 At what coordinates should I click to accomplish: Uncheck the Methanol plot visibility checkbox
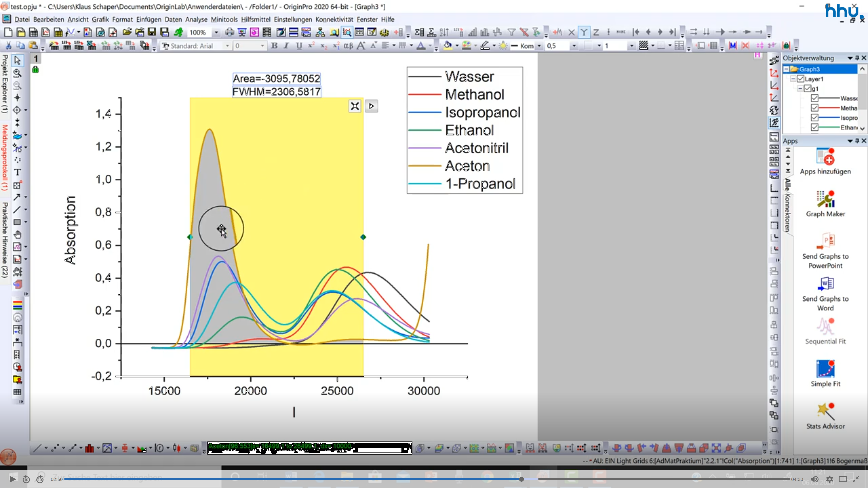point(814,108)
